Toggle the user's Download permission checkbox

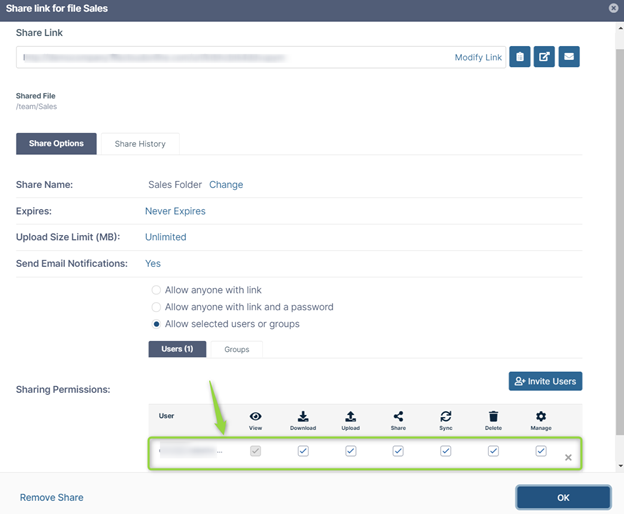[303, 451]
